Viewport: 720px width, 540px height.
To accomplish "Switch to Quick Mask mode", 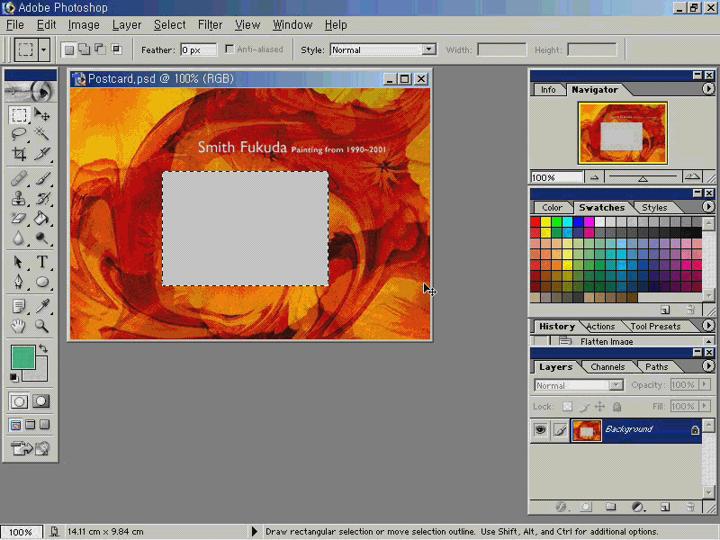I will click(41, 401).
